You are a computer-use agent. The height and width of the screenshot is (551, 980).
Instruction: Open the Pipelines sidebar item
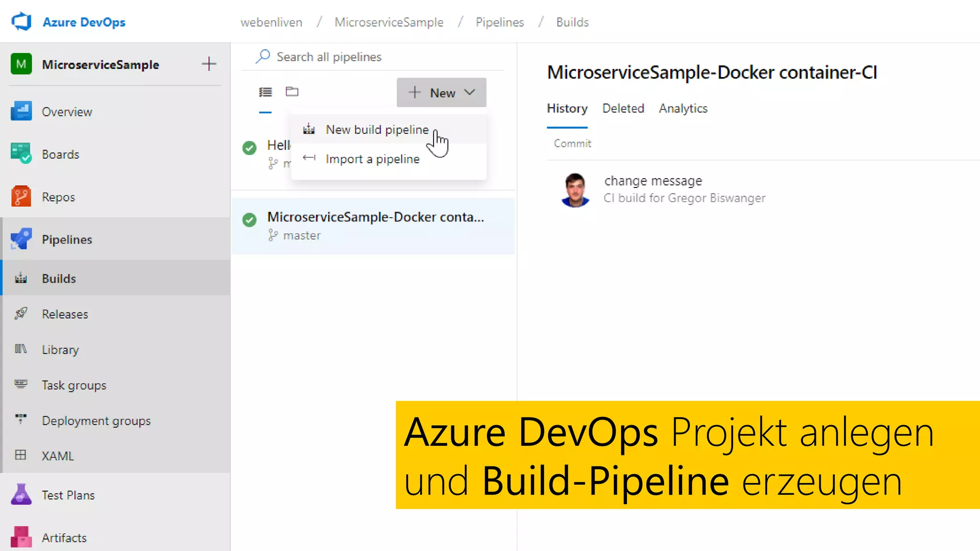[x=115, y=239]
